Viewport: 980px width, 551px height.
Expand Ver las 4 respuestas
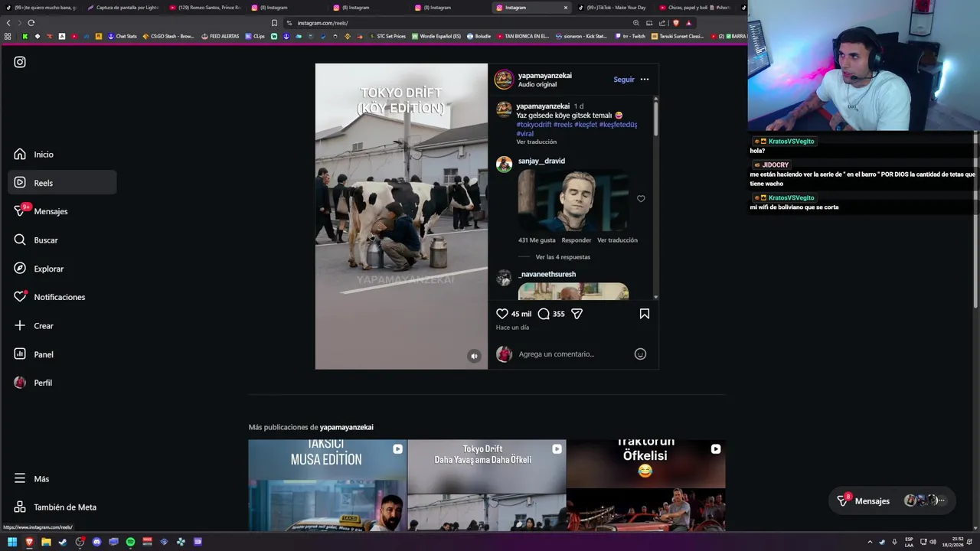coord(563,257)
